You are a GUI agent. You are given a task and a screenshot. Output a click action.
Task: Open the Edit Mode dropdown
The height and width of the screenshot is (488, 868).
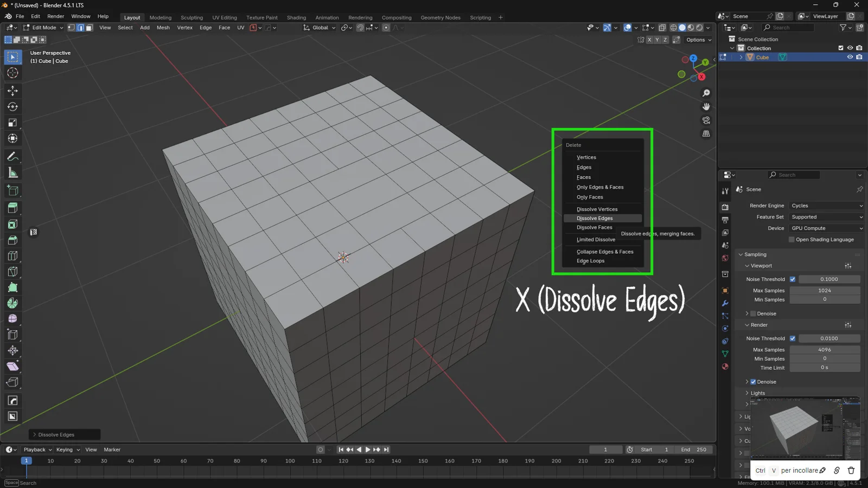(43, 28)
